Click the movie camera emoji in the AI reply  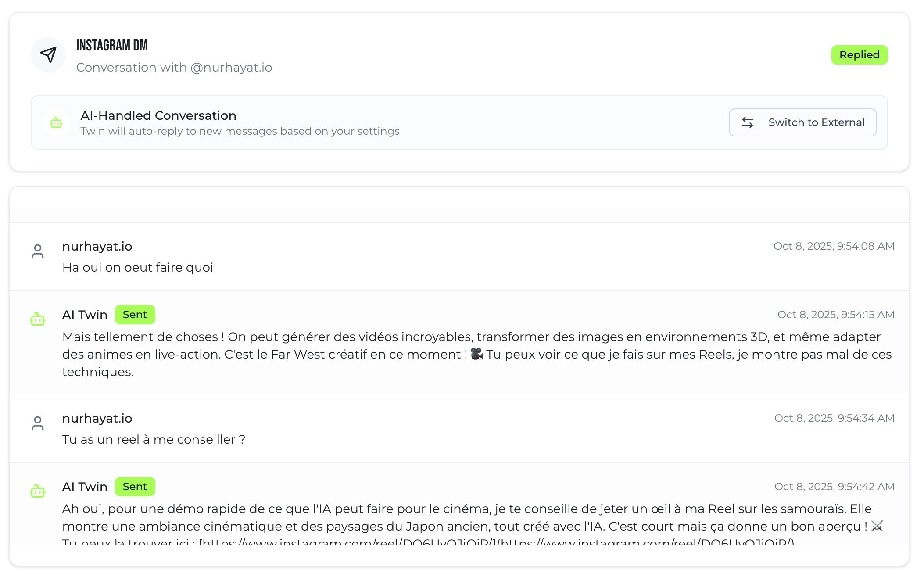(x=476, y=354)
